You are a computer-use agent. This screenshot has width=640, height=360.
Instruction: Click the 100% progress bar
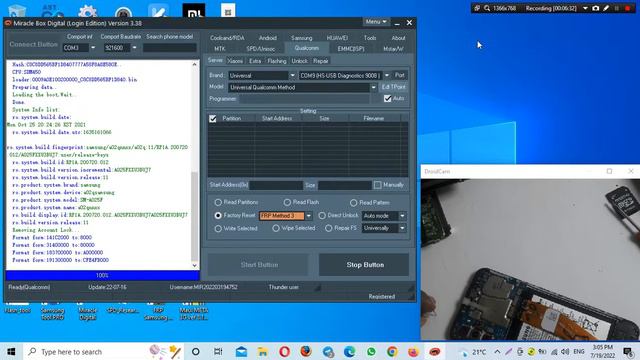(102, 276)
